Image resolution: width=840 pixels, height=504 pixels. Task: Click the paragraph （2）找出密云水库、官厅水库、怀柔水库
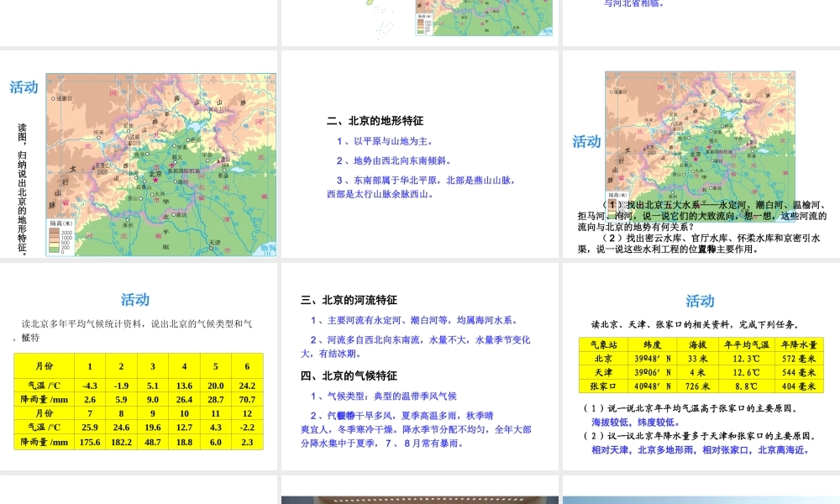tap(699, 243)
